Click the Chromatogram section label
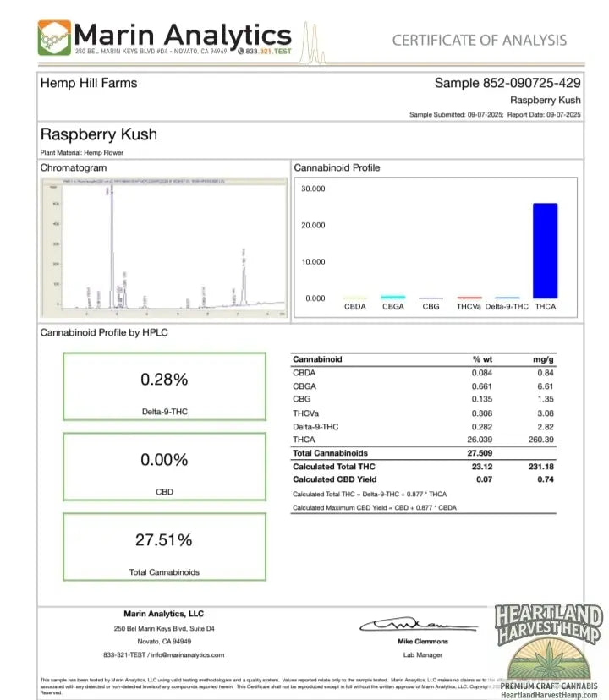The image size is (609, 700). coord(74,168)
